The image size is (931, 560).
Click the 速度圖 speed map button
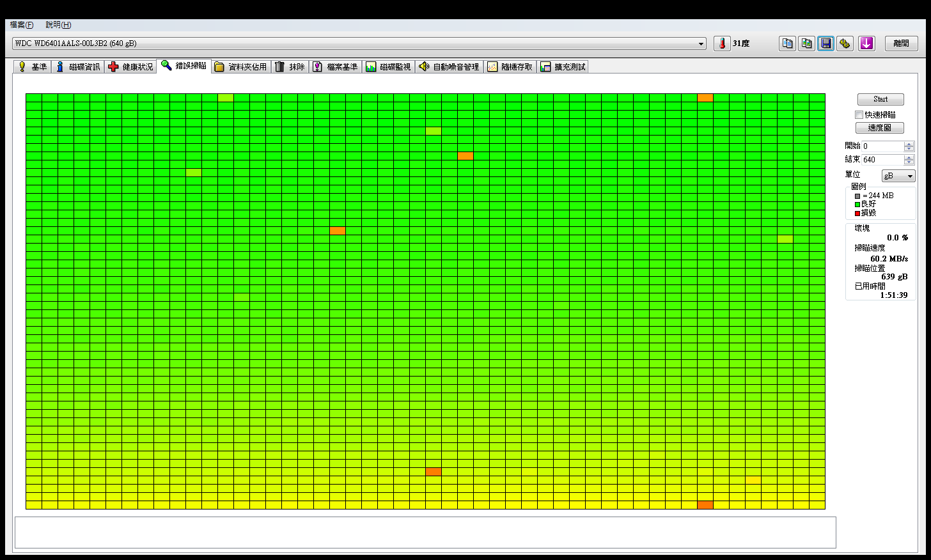point(880,128)
